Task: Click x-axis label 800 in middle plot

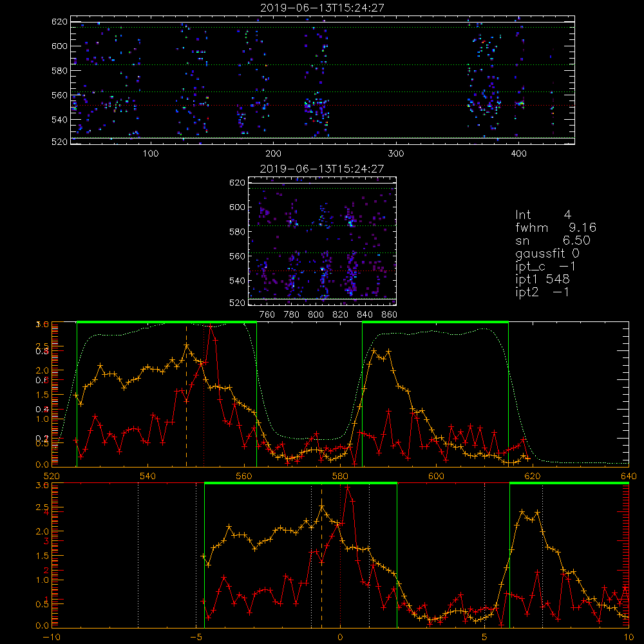Action: [x=316, y=315]
